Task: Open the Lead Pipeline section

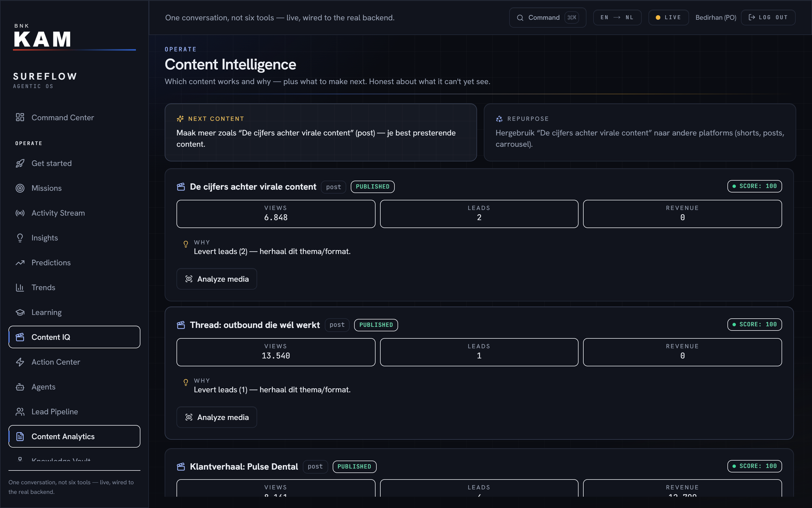Action: (x=74, y=411)
